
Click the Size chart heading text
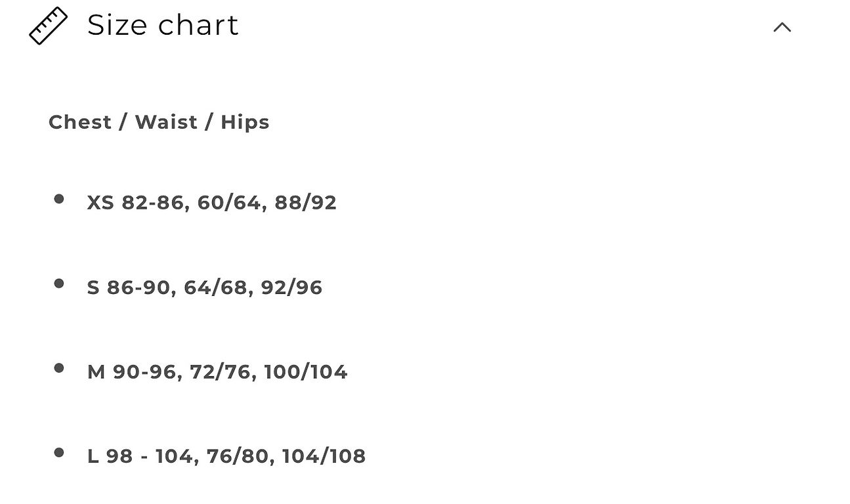click(163, 26)
